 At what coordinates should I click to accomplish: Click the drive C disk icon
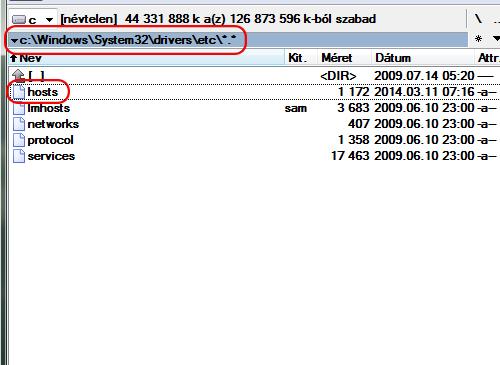point(19,20)
